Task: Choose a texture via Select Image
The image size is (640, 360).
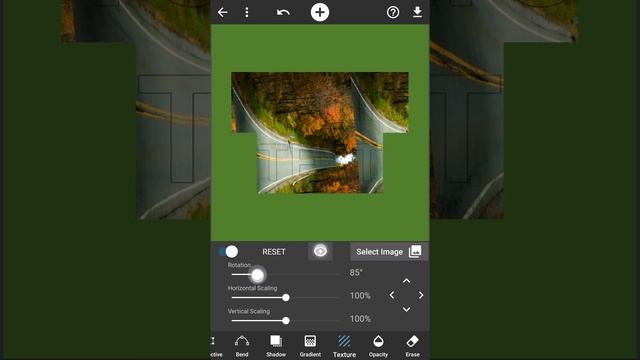Action: point(389,251)
